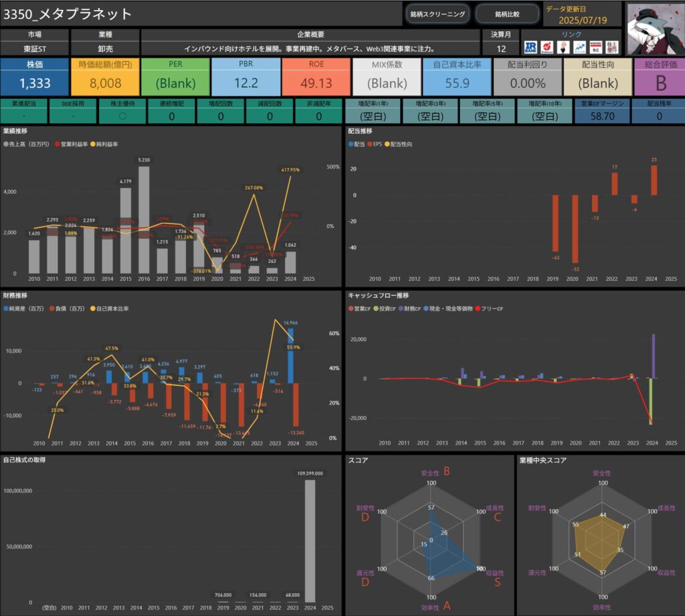685x616 pixels.
Task: Click the 卸売 industry value
Action: click(105, 49)
